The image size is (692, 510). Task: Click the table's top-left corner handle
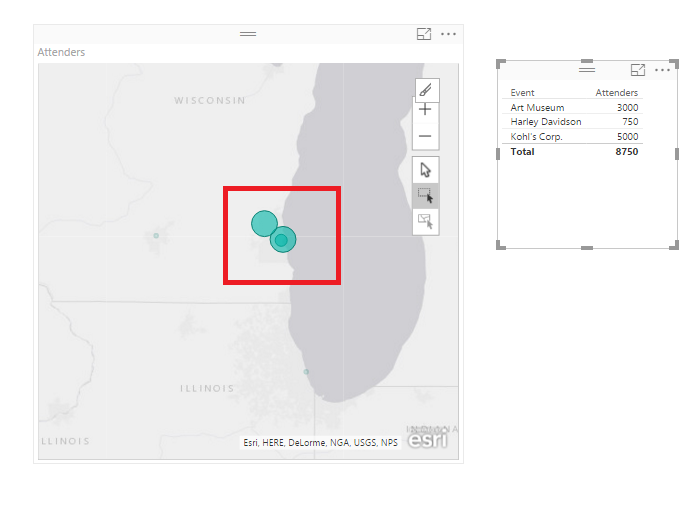click(x=500, y=64)
